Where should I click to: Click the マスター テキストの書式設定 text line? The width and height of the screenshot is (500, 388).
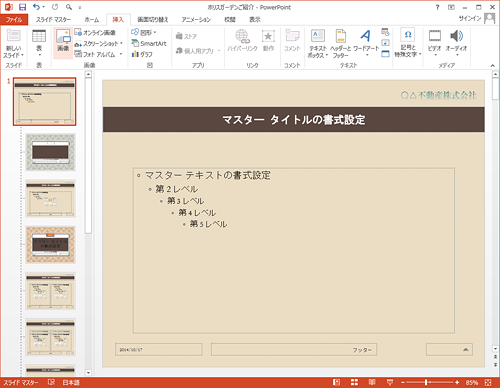[208, 175]
